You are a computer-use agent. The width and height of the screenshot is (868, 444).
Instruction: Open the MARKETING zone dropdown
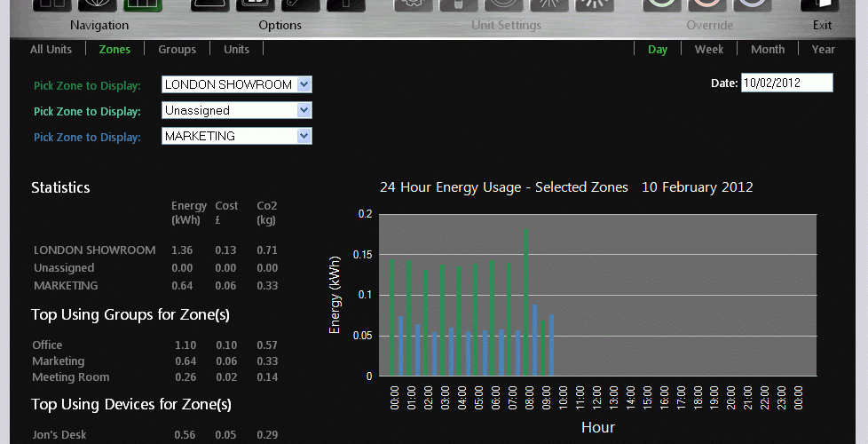pyautogui.click(x=236, y=136)
